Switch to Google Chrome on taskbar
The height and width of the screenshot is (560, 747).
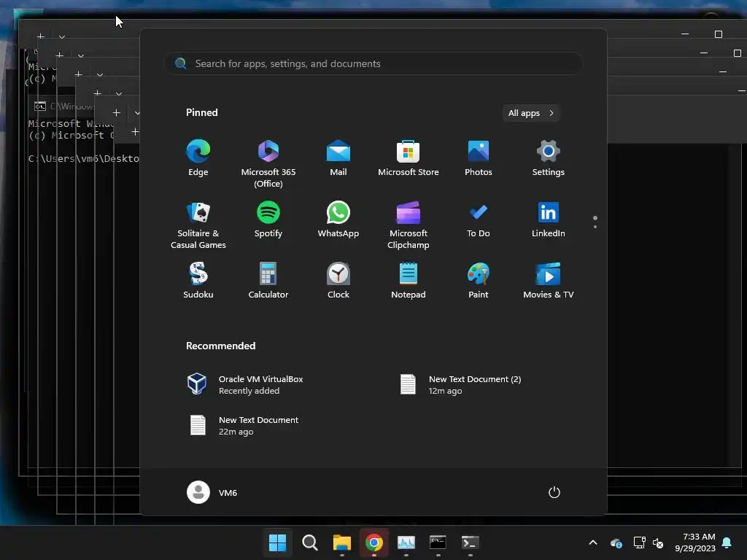[374, 542]
